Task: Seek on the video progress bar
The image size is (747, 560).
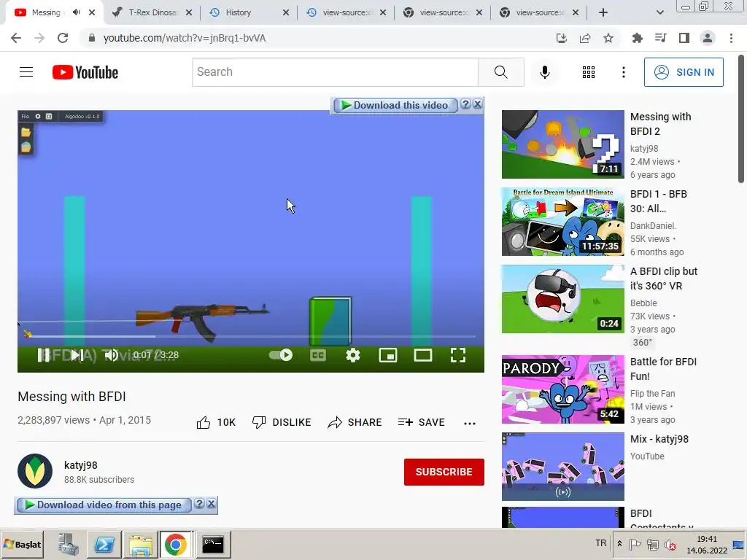Action: 251,336
